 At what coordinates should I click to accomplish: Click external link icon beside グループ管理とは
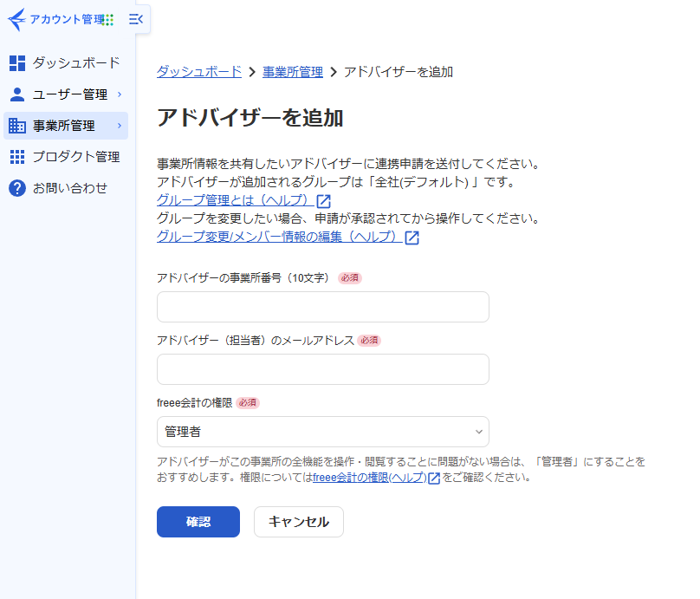(x=323, y=201)
